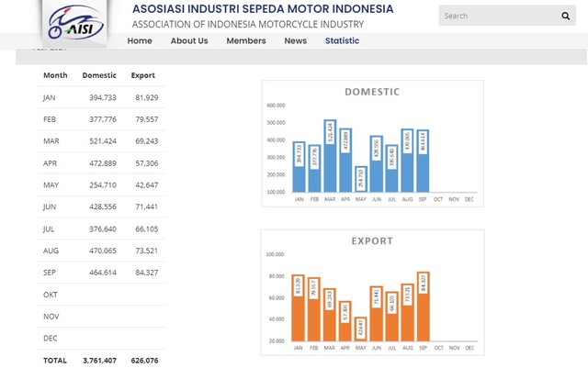Select export value 42,647
588x368 pixels.
(147, 185)
